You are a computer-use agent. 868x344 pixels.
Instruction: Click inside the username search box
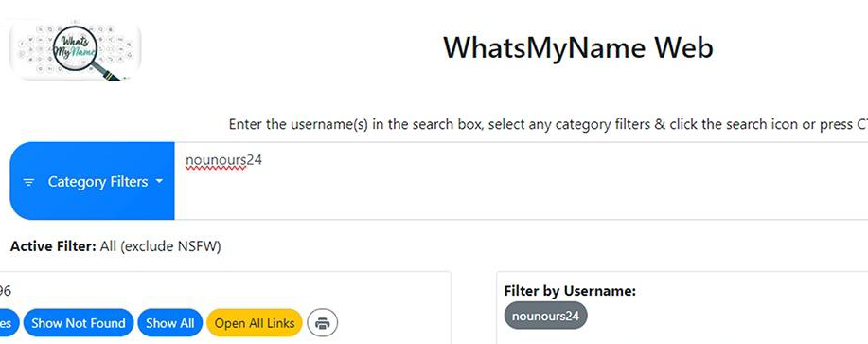coord(521,181)
